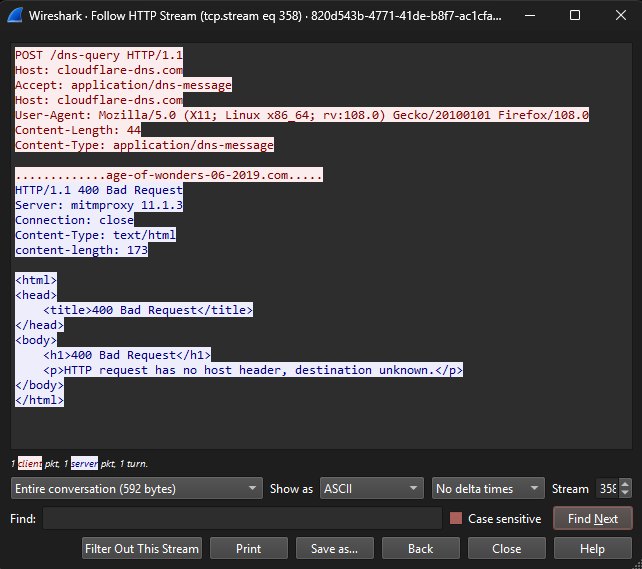Viewport: 642px width, 569px height.
Task: Choose Save as... to export stream
Action: [x=334, y=549]
